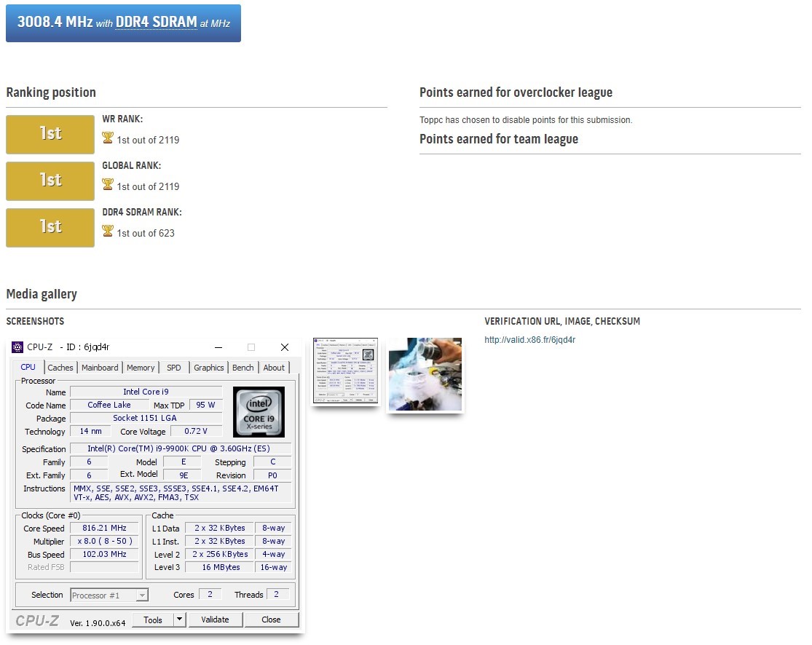Screen dimensions: 812x645
Task: Click the Close button in CPU-Z
Action: click(272, 620)
